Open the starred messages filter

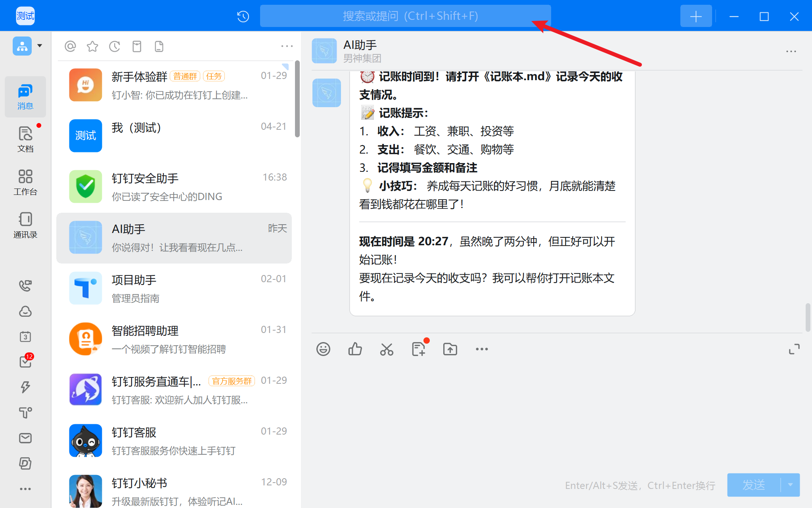[x=92, y=46]
